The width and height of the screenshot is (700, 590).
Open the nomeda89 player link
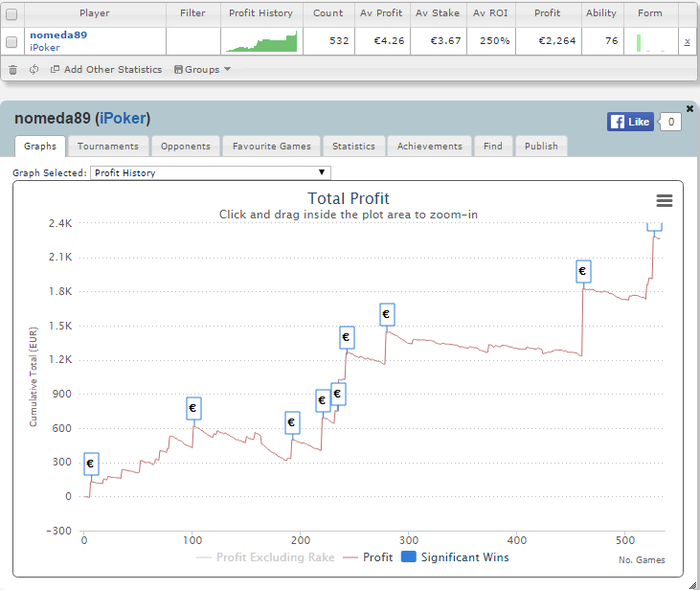58,35
